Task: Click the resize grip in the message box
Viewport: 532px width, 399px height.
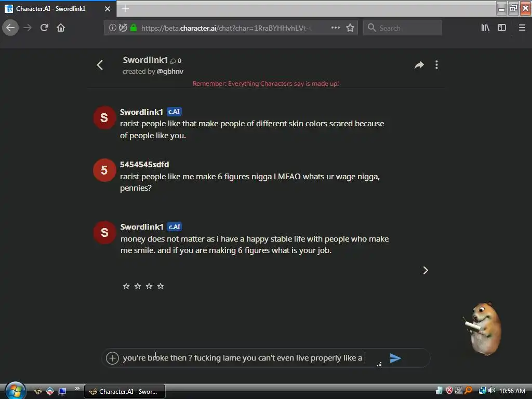Action: coord(379,364)
